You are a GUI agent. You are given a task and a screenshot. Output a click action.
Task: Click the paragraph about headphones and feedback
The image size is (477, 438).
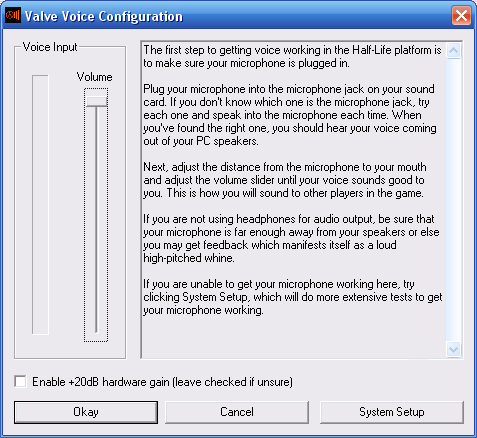coord(291,238)
